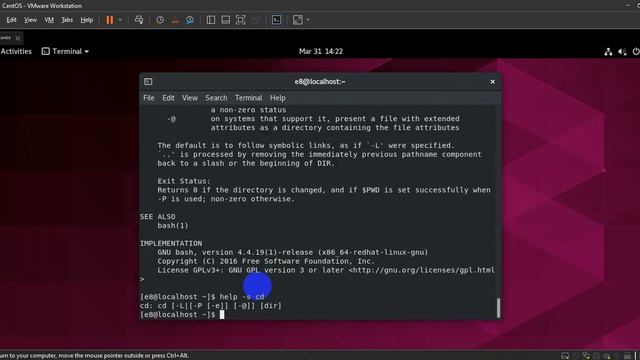Click the sound card icon in VMware status bar
The height and width of the screenshot is (360, 640).
tap(607, 356)
